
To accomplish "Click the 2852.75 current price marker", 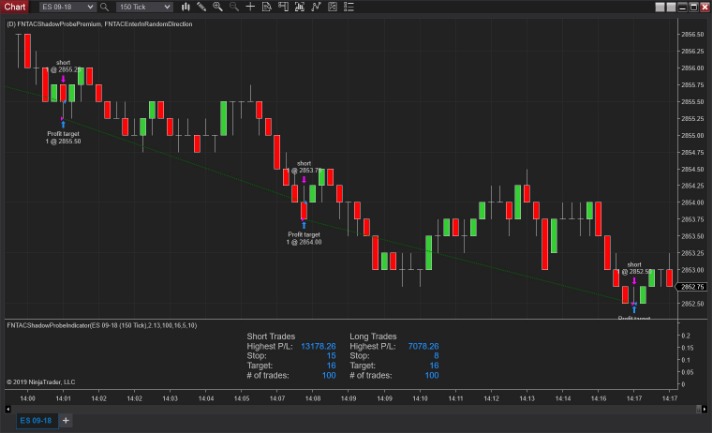I will click(x=693, y=287).
